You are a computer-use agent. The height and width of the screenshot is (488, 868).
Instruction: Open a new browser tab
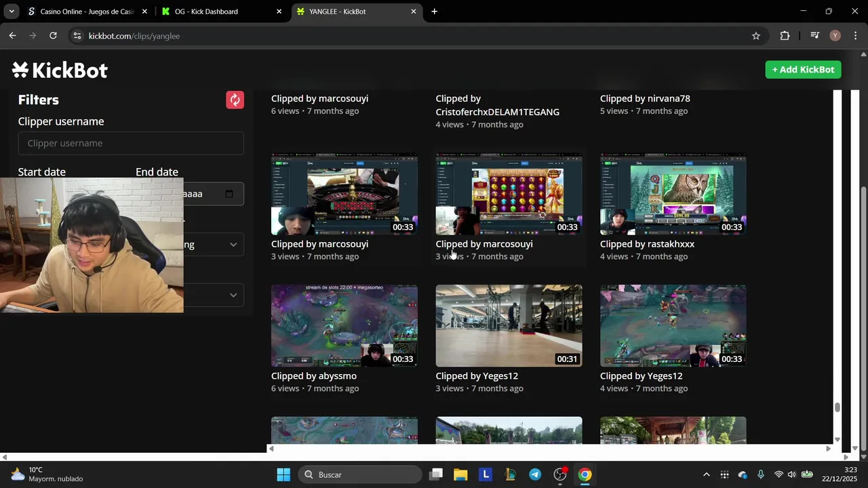[434, 12]
